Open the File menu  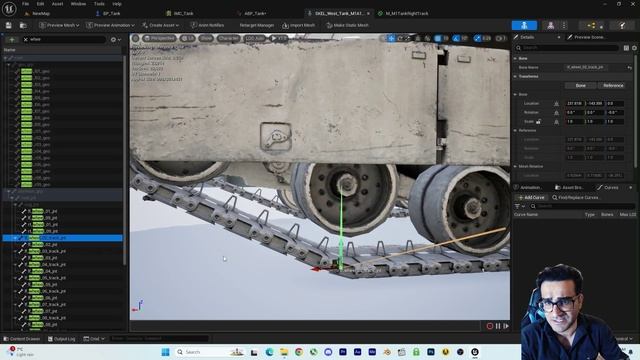tap(25, 4)
